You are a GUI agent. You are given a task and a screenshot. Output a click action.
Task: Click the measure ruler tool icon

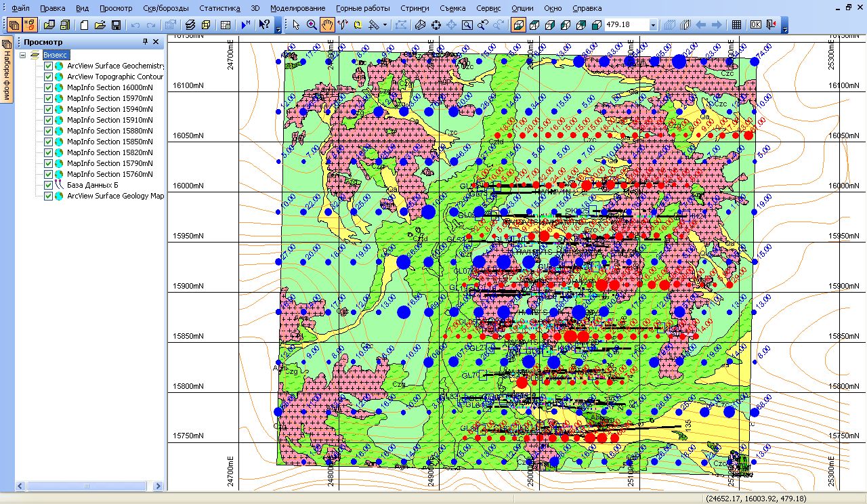click(x=373, y=25)
